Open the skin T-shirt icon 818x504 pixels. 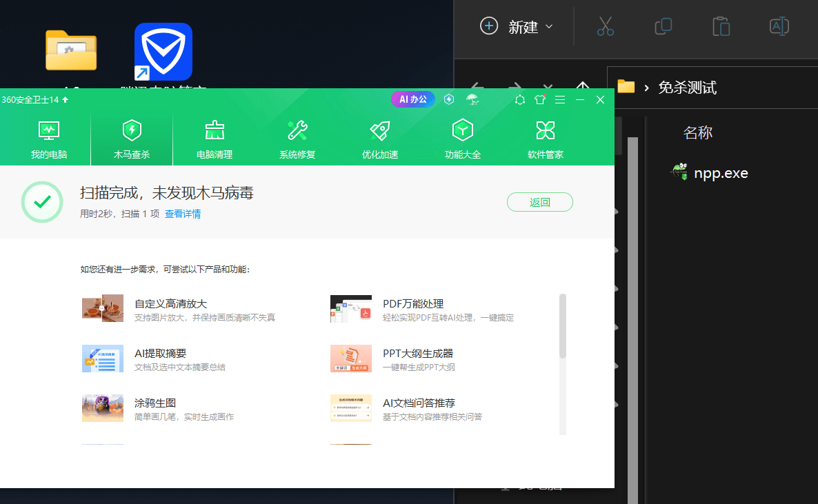tap(540, 99)
